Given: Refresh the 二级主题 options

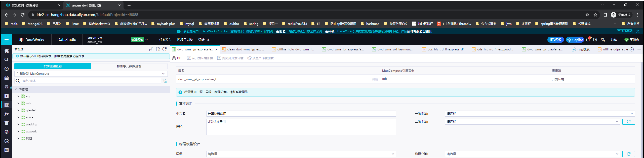Looking at the screenshot, I should (x=628, y=122).
